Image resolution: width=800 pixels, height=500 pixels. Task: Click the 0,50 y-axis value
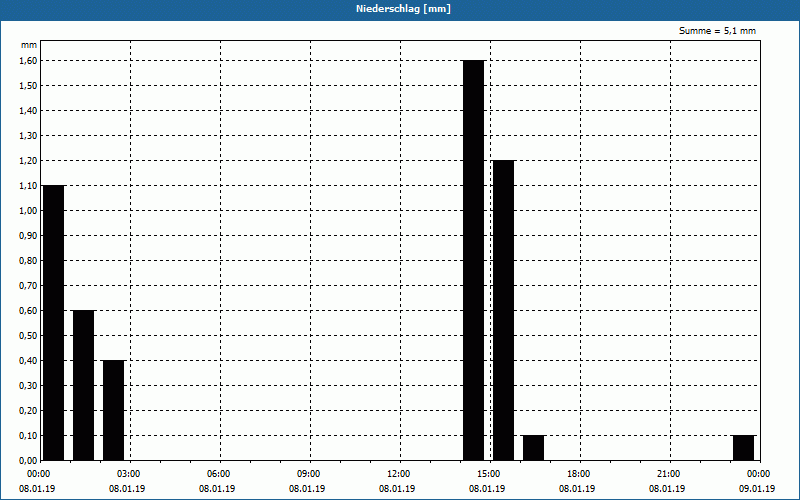pos(29,336)
